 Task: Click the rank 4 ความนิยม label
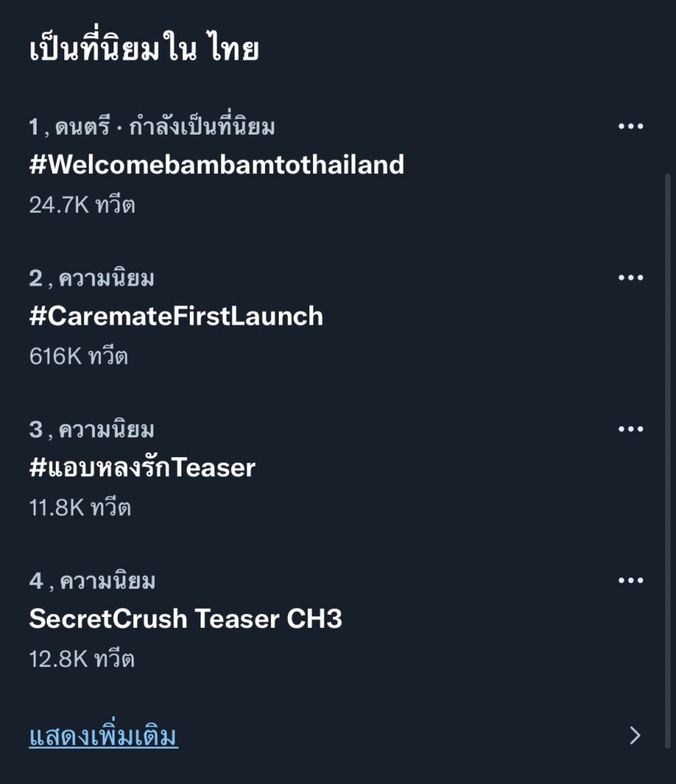106,581
